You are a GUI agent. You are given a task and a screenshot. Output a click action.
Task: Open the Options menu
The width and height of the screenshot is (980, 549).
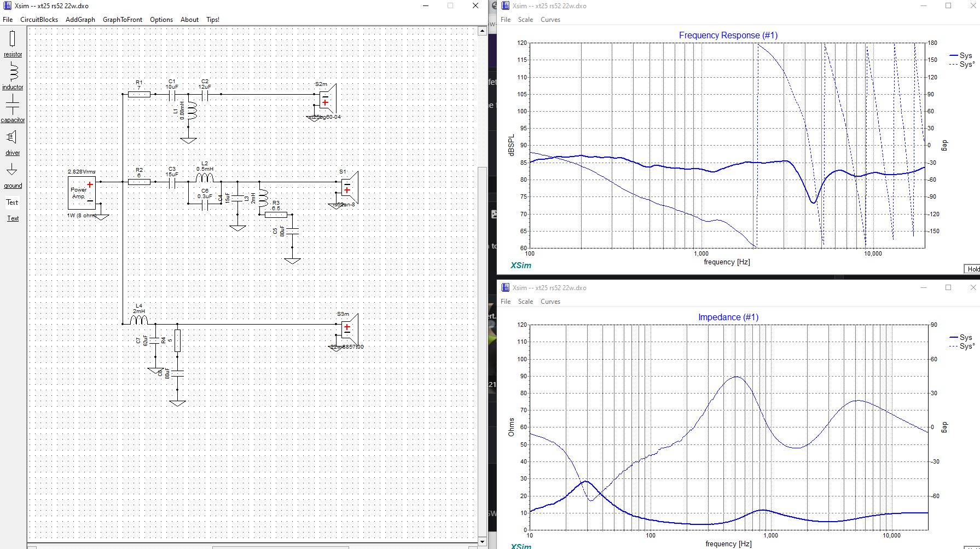click(161, 20)
